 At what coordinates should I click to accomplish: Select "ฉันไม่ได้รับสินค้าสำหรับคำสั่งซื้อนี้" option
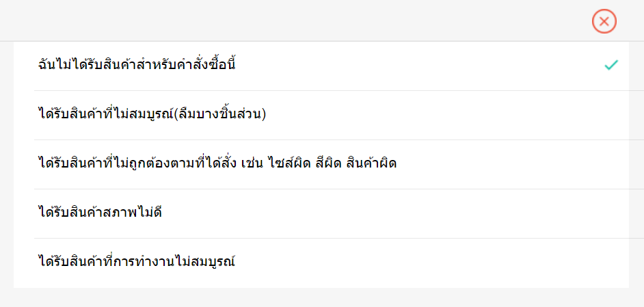tap(138, 66)
